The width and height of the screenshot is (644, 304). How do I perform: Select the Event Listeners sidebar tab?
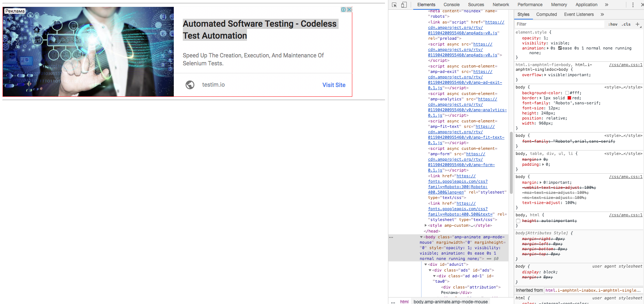click(x=579, y=14)
